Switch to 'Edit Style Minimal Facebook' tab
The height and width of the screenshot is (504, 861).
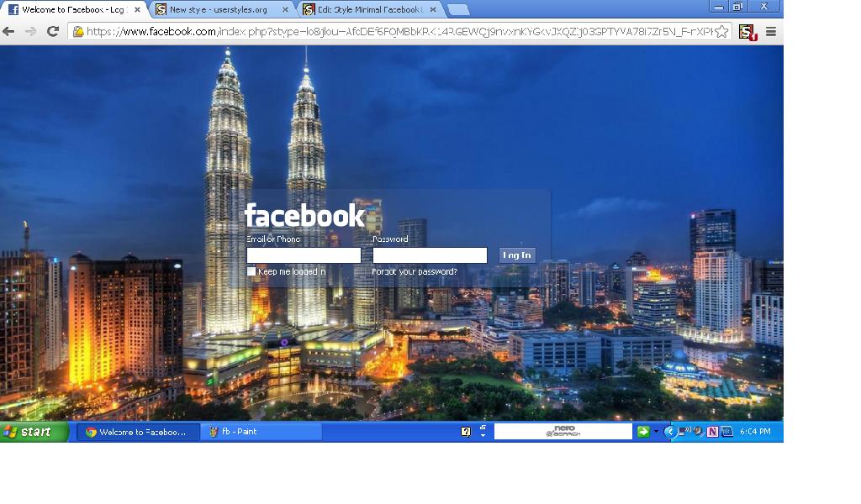tap(370, 10)
